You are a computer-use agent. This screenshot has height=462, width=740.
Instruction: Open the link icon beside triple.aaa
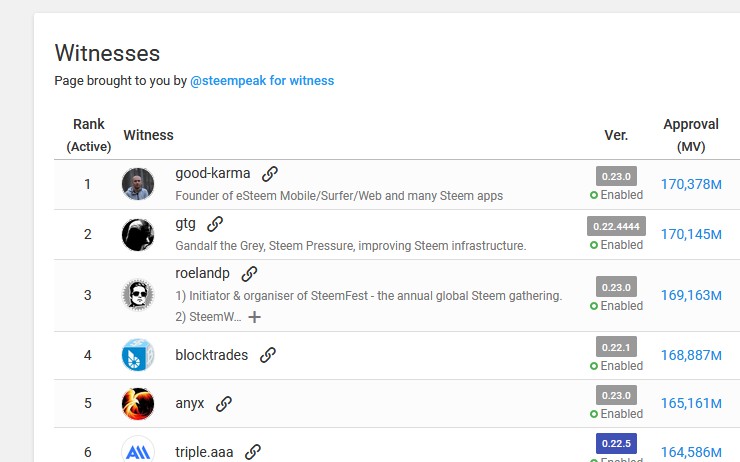pos(253,452)
